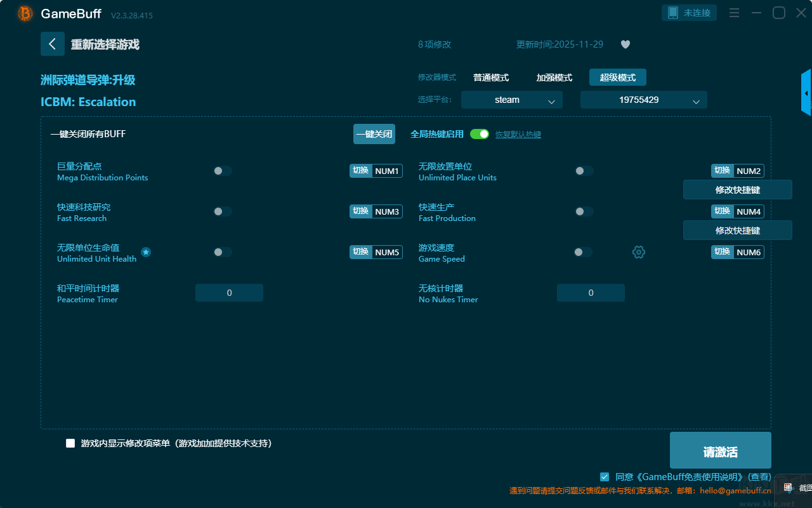Disable the global hotkey toggle

(480, 134)
